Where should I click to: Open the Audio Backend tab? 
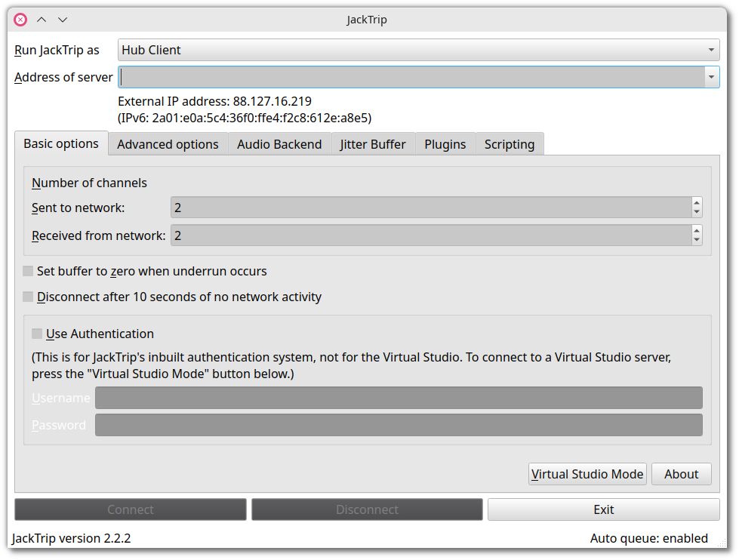279,144
